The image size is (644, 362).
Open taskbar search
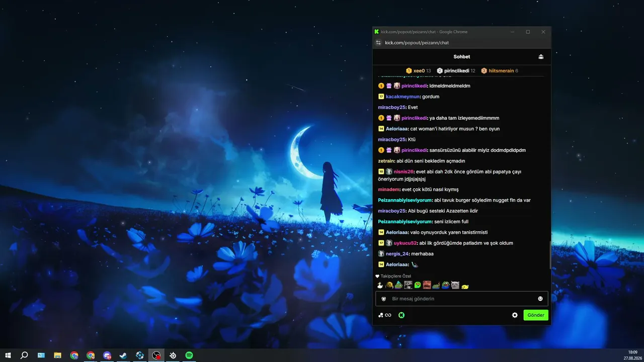coord(24,355)
